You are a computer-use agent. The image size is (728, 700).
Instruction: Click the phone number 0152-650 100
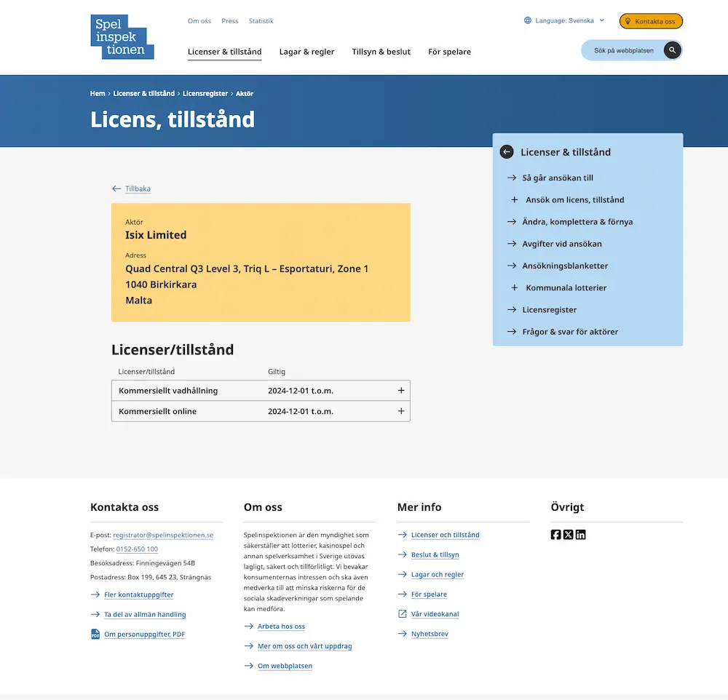(137, 549)
